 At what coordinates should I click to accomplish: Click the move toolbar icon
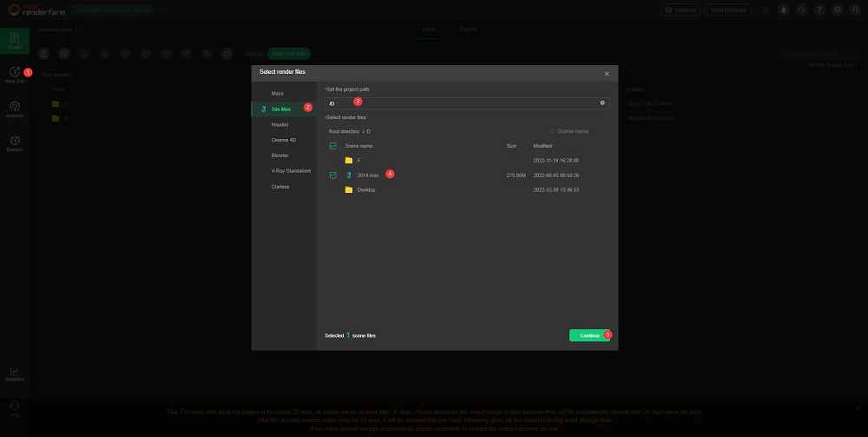105,54
